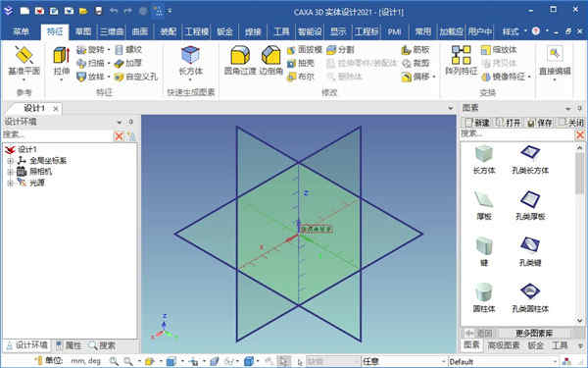This screenshot has width=588, height=368.
Task: Insert 长方体 from the ribbon quick shapes
Action: click(x=190, y=63)
